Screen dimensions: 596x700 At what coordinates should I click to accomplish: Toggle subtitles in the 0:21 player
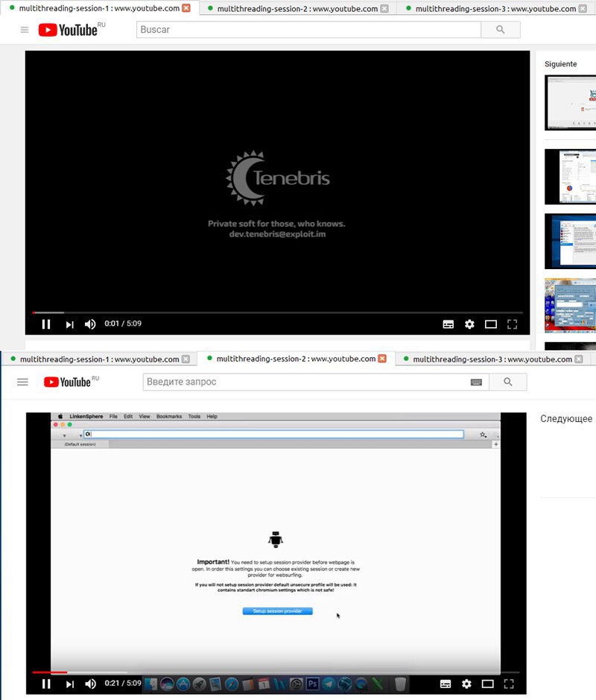click(x=446, y=684)
